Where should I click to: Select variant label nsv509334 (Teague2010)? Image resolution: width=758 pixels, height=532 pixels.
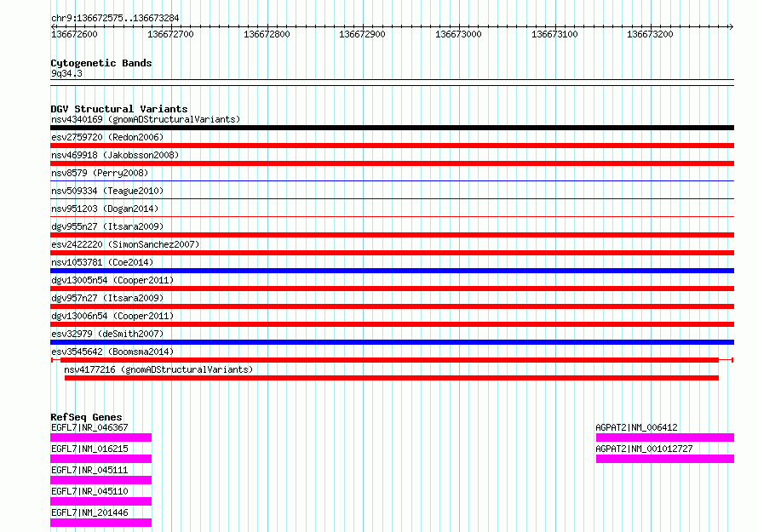click(x=107, y=191)
